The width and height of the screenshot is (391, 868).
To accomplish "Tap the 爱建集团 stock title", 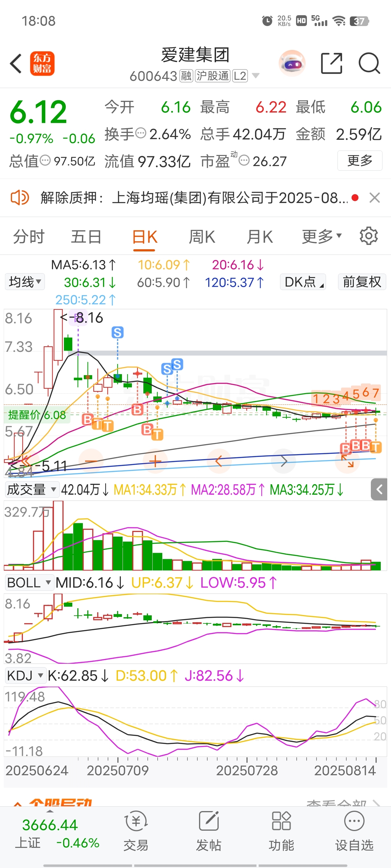I will [195, 55].
